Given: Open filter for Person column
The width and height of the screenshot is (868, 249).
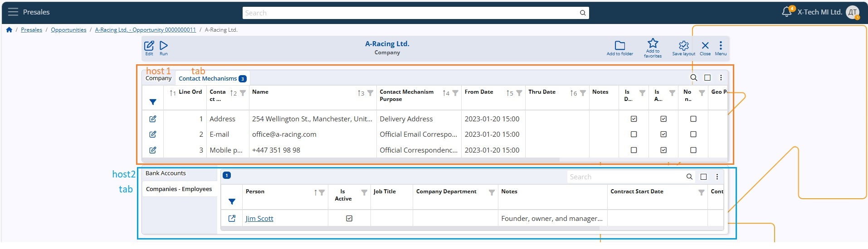Looking at the screenshot, I should tap(322, 193).
